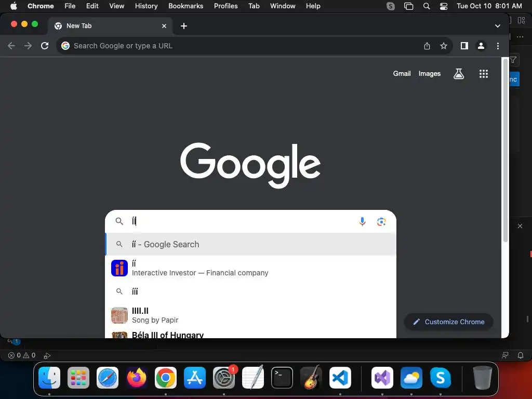
Task: Switch to Chrome in the Dock
Action: tap(166, 378)
